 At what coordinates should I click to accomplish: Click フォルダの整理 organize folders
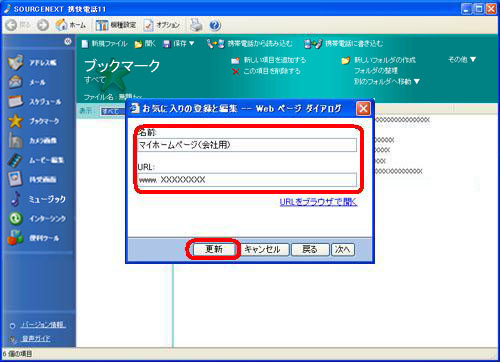[x=376, y=71]
